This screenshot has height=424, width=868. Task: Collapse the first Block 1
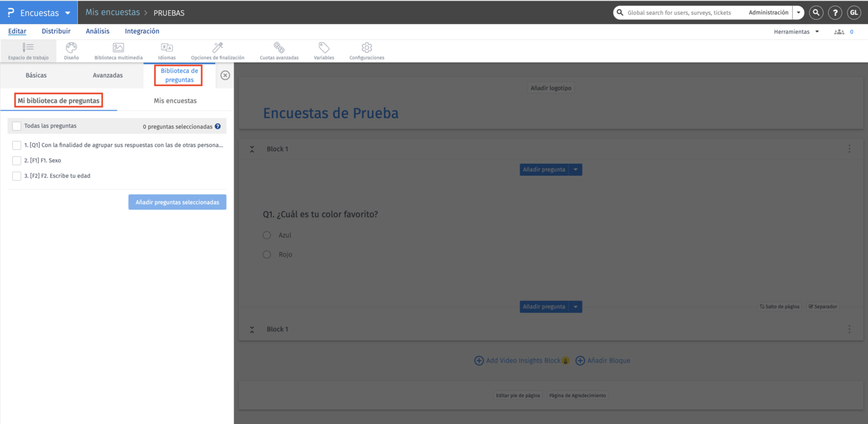(252, 149)
